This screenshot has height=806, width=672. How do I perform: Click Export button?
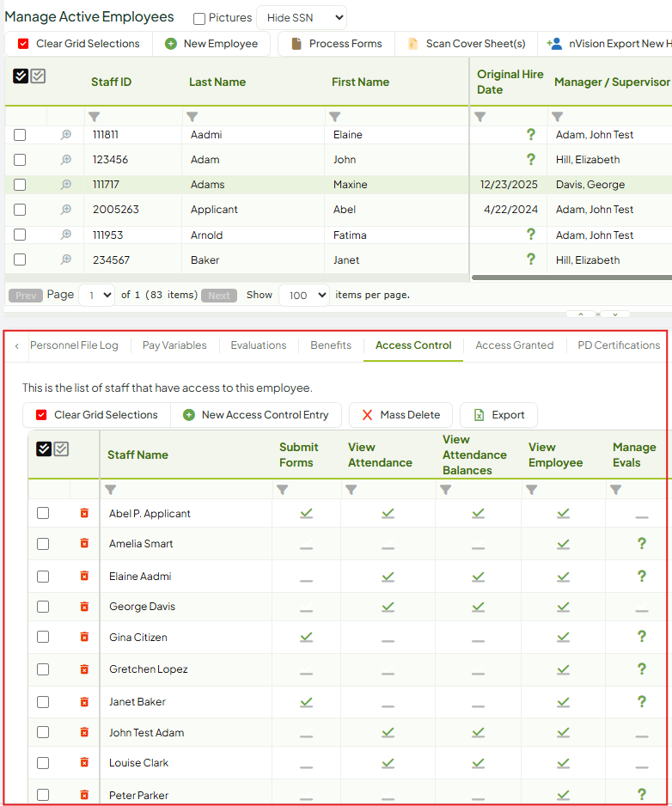coord(498,415)
